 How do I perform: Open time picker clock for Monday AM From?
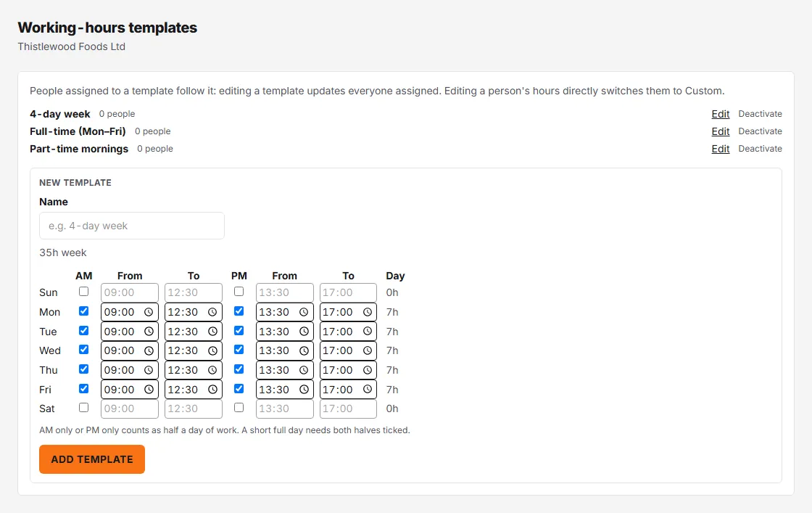149,312
